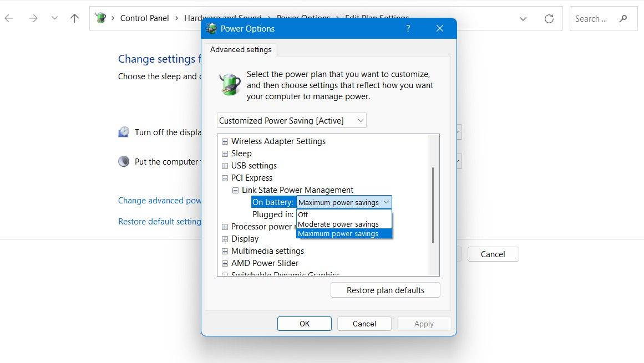The width and height of the screenshot is (644, 363).
Task: Select the Wireless Adapter Settings row
Action: 278,141
